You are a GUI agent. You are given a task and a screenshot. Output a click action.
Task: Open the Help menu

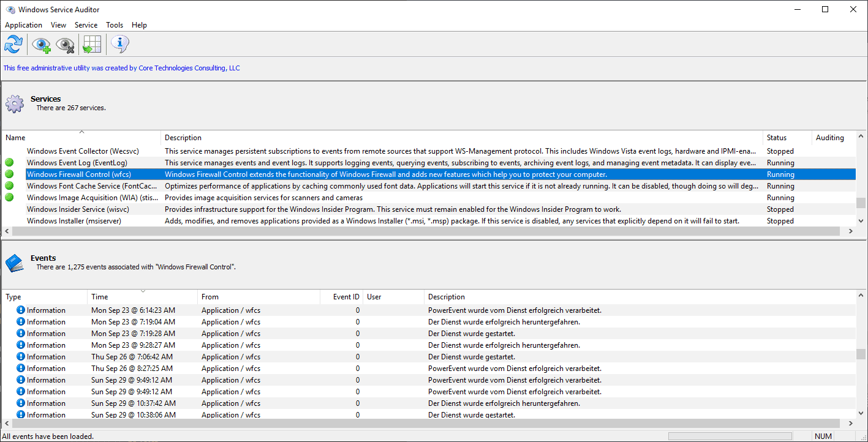tap(139, 25)
